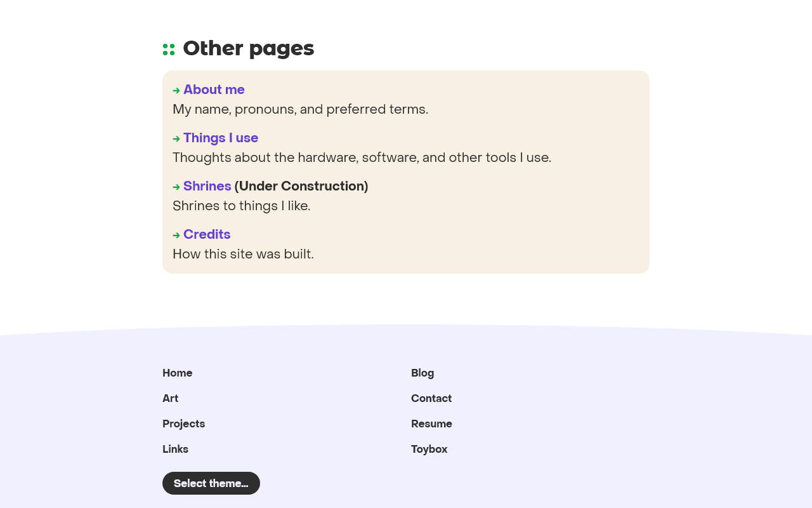Open the Things I use link
This screenshot has height=508, width=812.
coord(221,138)
